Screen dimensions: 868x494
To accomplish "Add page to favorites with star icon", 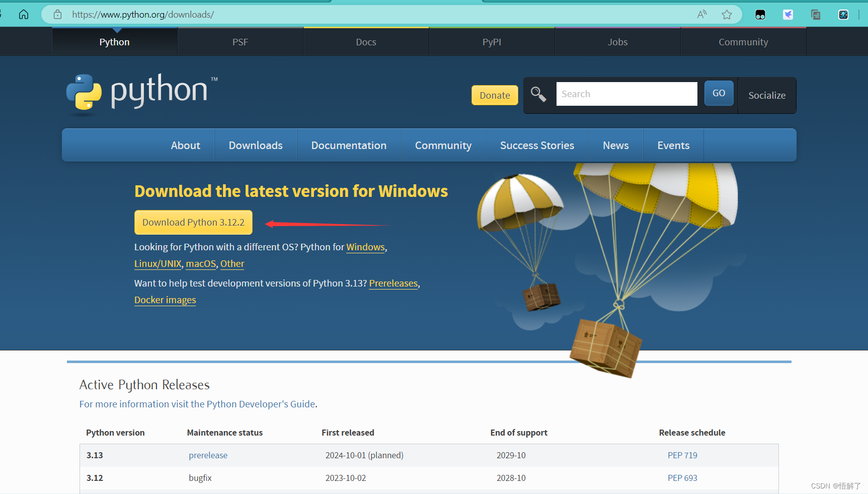I will [x=727, y=15].
